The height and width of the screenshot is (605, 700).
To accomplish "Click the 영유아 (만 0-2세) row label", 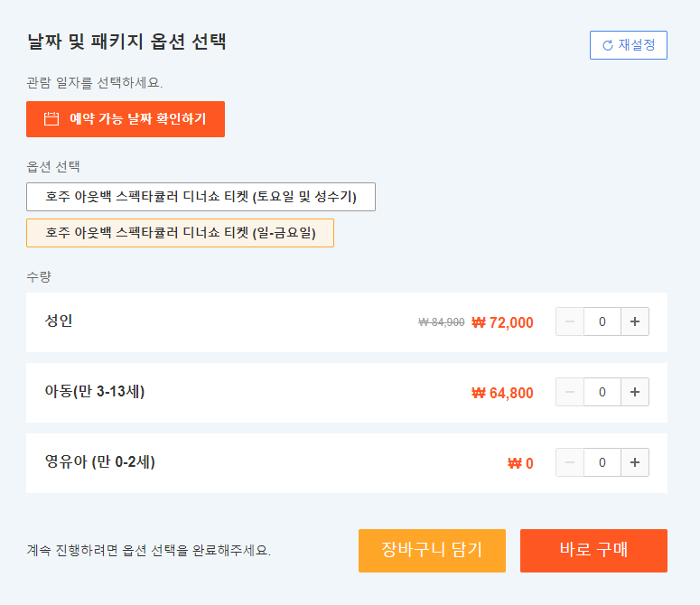I will pos(100,461).
